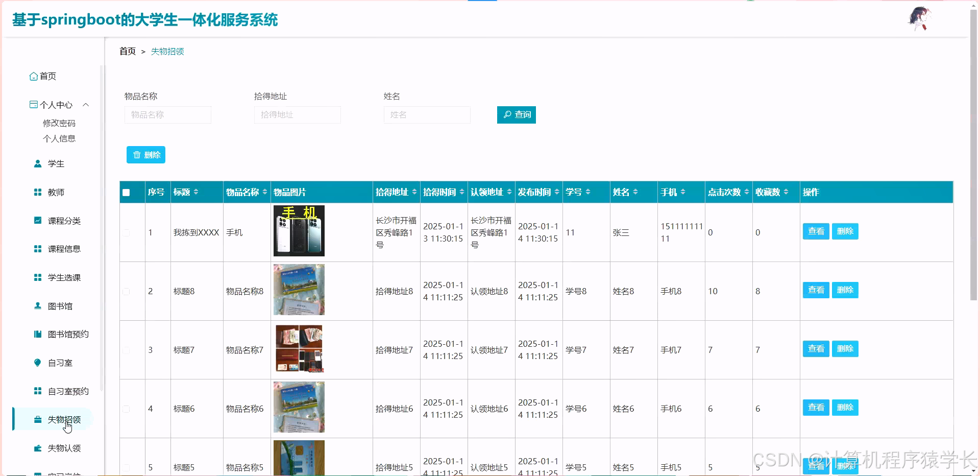This screenshot has height=476, width=980.
Task: Click 首页 in the breadcrumb trail
Action: [x=127, y=51]
